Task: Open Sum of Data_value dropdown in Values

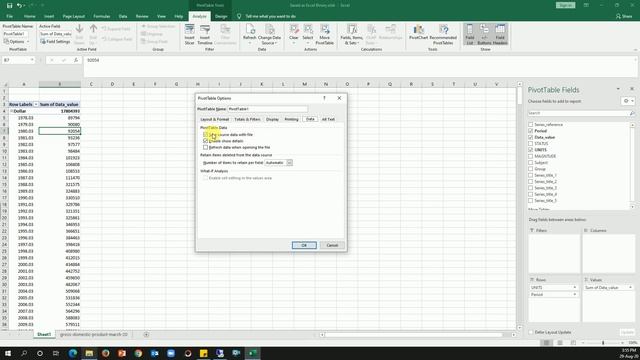Action: point(630,287)
